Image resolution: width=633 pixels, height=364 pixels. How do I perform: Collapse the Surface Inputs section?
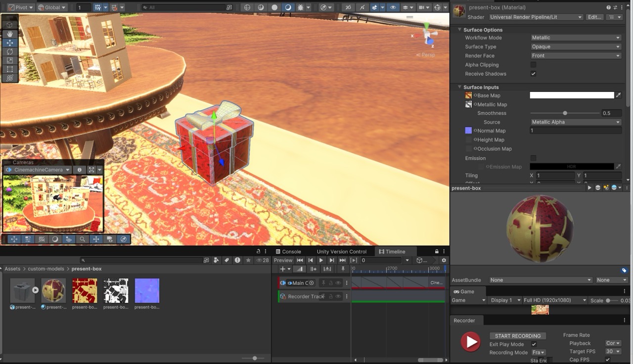(459, 87)
